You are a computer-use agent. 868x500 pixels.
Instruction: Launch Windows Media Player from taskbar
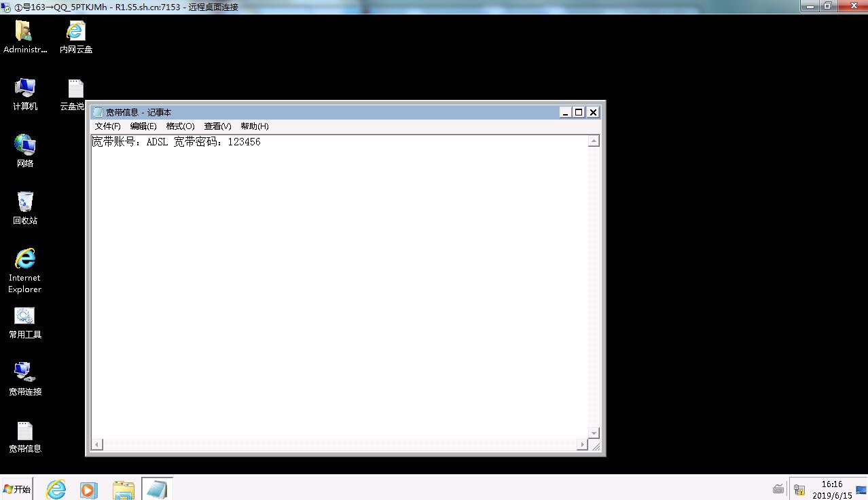coord(89,489)
